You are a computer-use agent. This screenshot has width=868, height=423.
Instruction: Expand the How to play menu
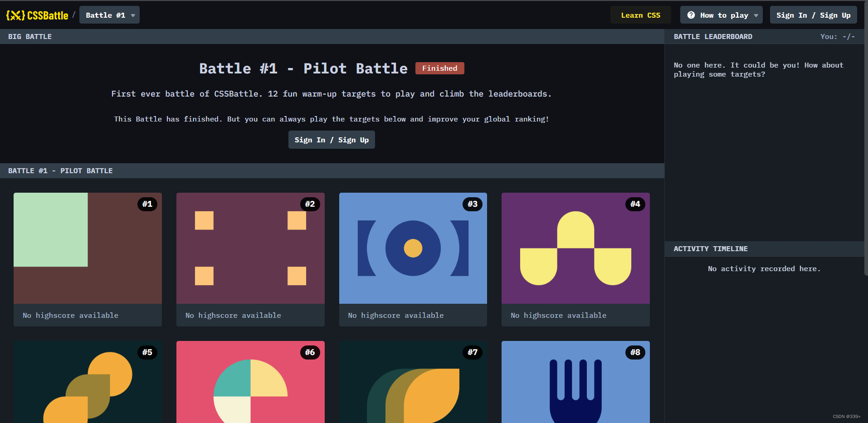[x=722, y=15]
